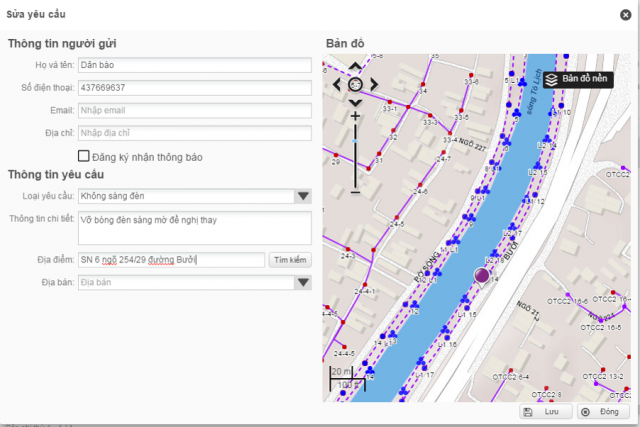
Task: Open the Bản đồ nền layer switcher
Action: 578,78
